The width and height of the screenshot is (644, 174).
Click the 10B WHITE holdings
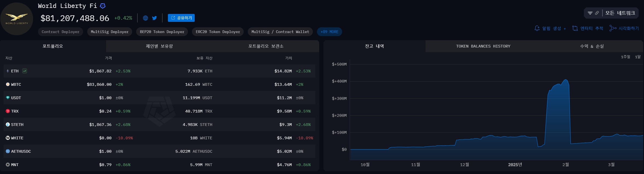(x=201, y=138)
